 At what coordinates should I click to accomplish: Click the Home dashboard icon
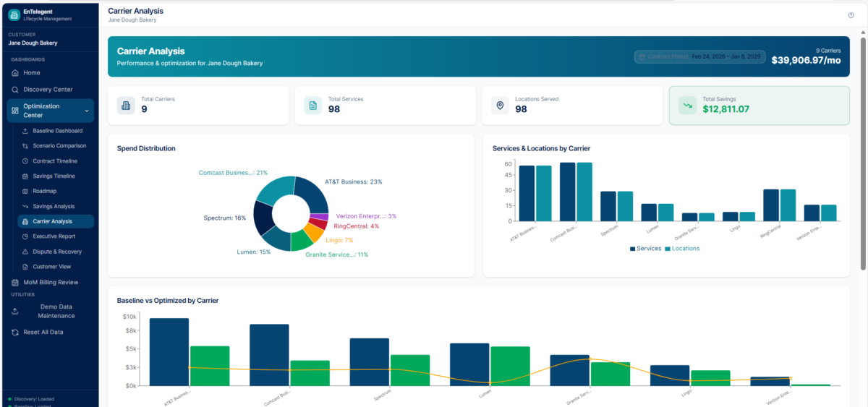(15, 73)
